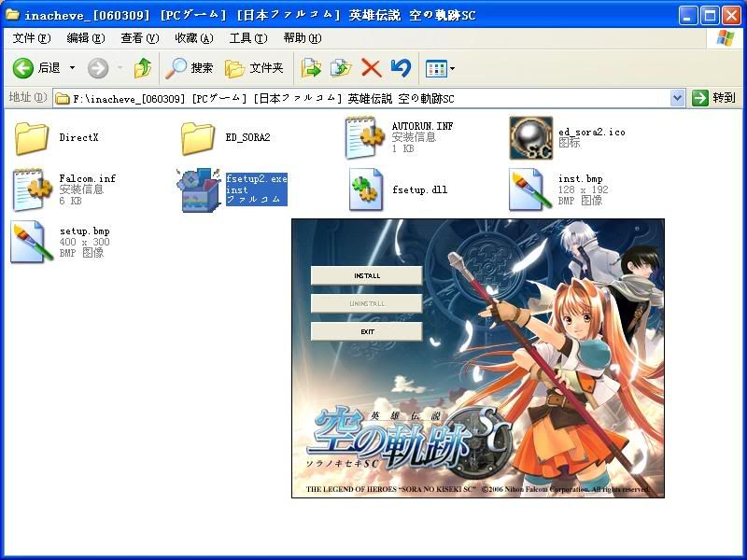Click the ed_sora2.ico file name text

pyautogui.click(x=592, y=132)
